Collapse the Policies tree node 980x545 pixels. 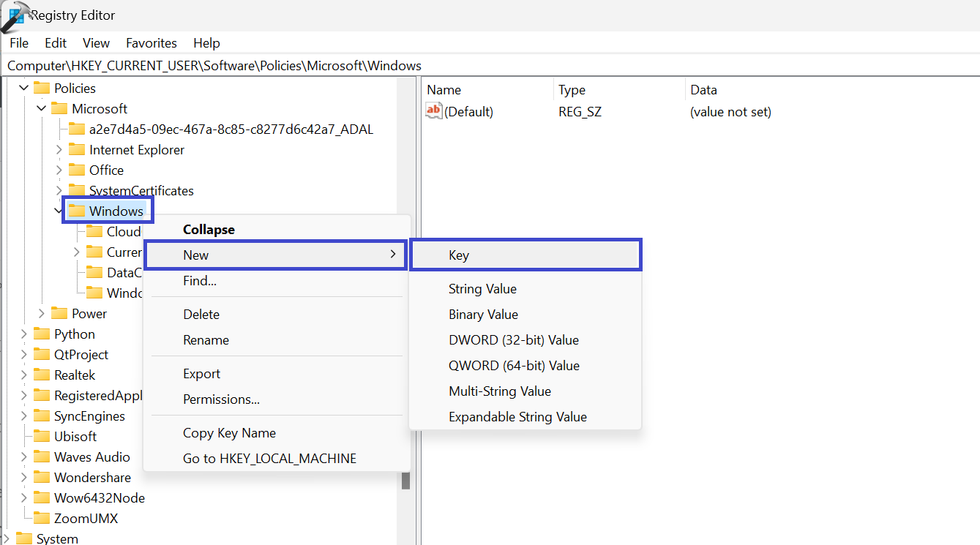[x=24, y=89]
